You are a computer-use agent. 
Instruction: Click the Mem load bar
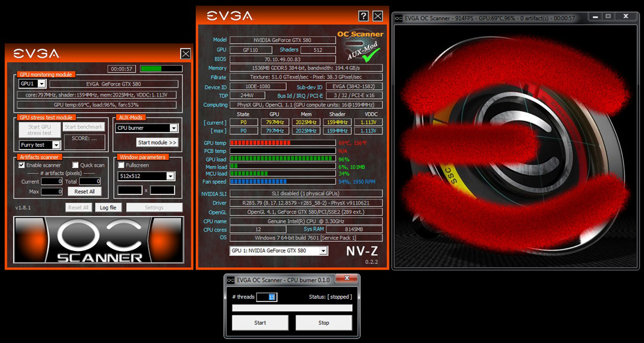(283, 166)
